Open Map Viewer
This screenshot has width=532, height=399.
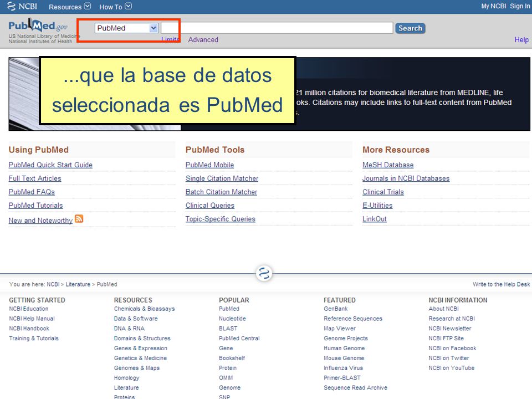340,329
